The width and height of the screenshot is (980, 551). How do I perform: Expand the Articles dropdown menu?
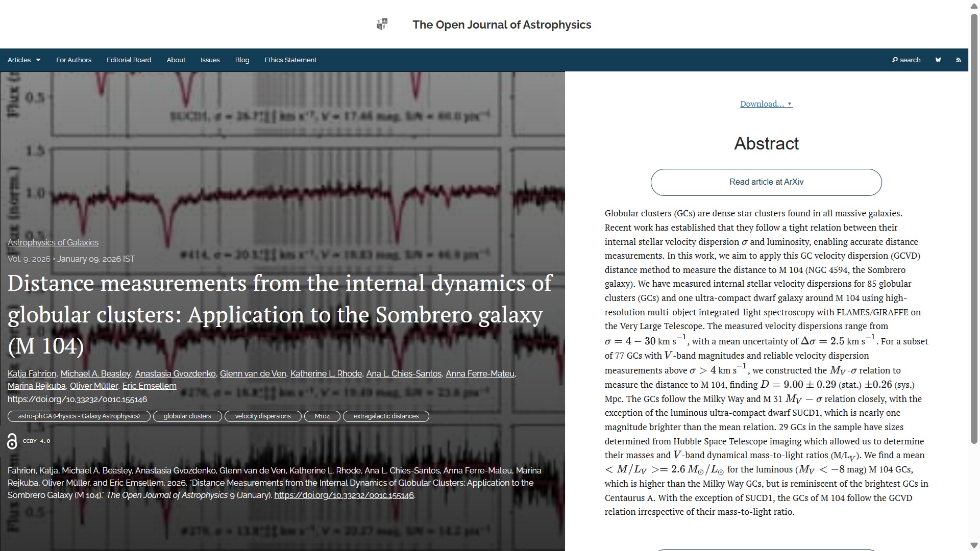click(24, 60)
